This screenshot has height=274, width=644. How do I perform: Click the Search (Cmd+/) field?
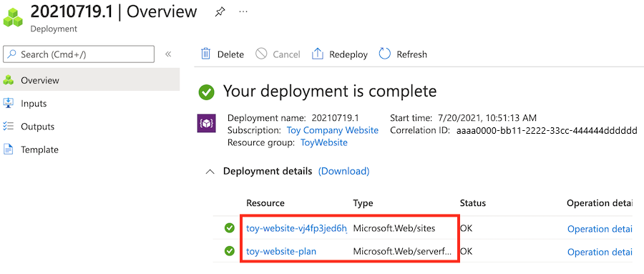(x=79, y=54)
